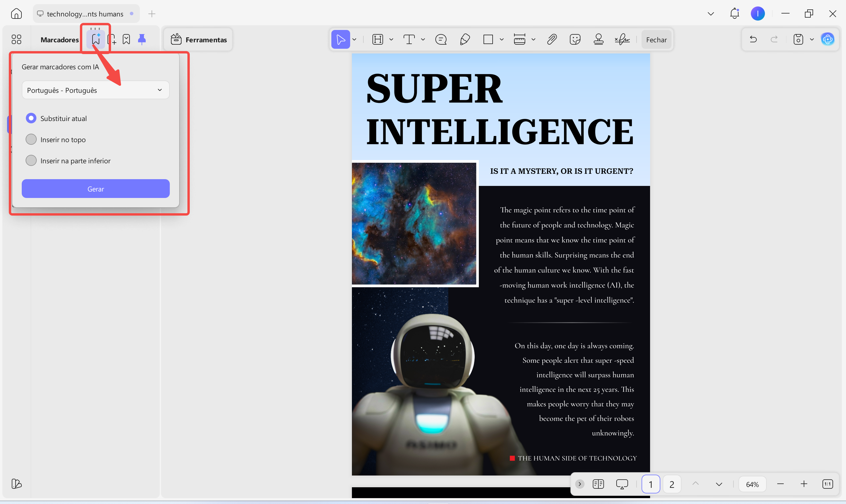Click the save icon
846x504 pixels.
click(798, 39)
